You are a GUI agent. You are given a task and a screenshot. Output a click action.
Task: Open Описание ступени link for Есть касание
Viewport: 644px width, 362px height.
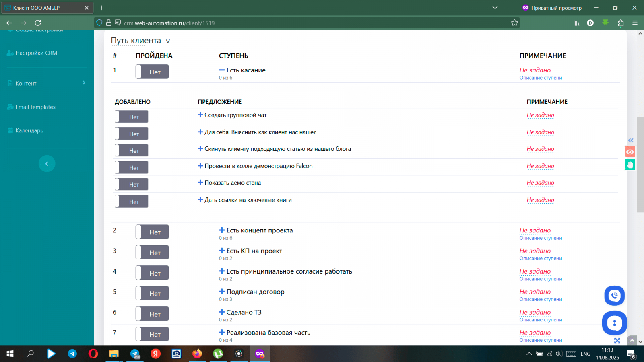click(541, 78)
